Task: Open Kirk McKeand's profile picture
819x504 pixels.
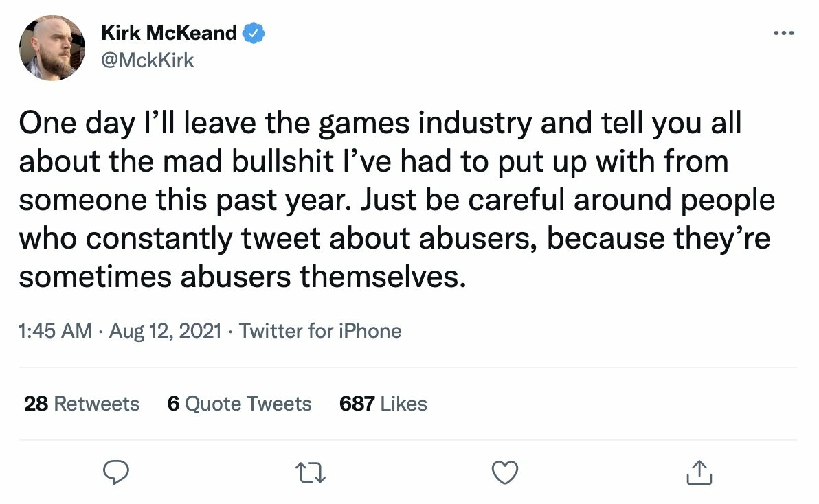Action: [x=52, y=47]
